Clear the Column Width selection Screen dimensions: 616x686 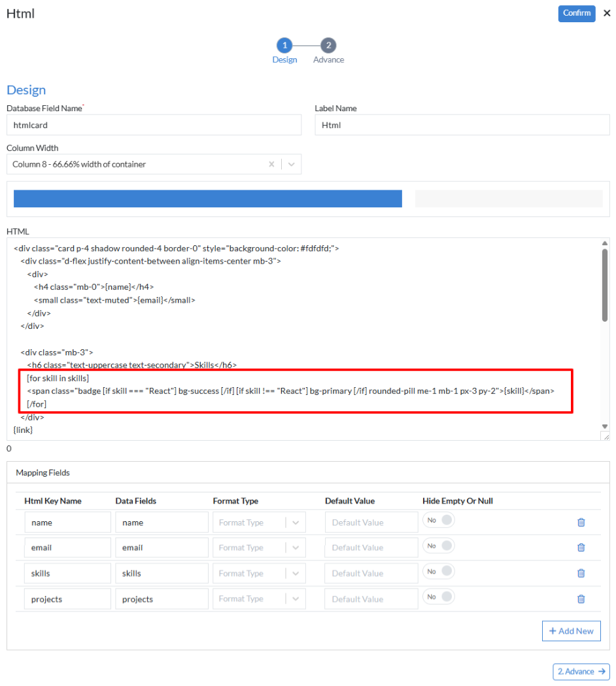(x=271, y=164)
